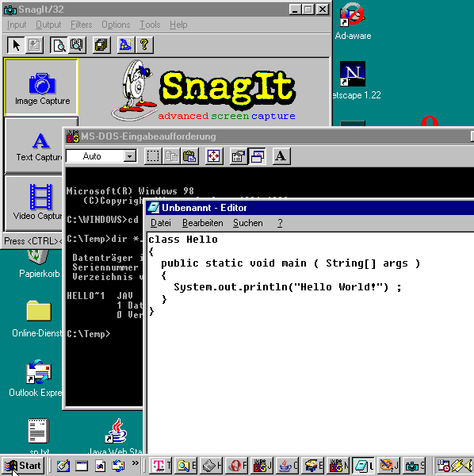Open the Windows Start button

[x=23, y=466]
